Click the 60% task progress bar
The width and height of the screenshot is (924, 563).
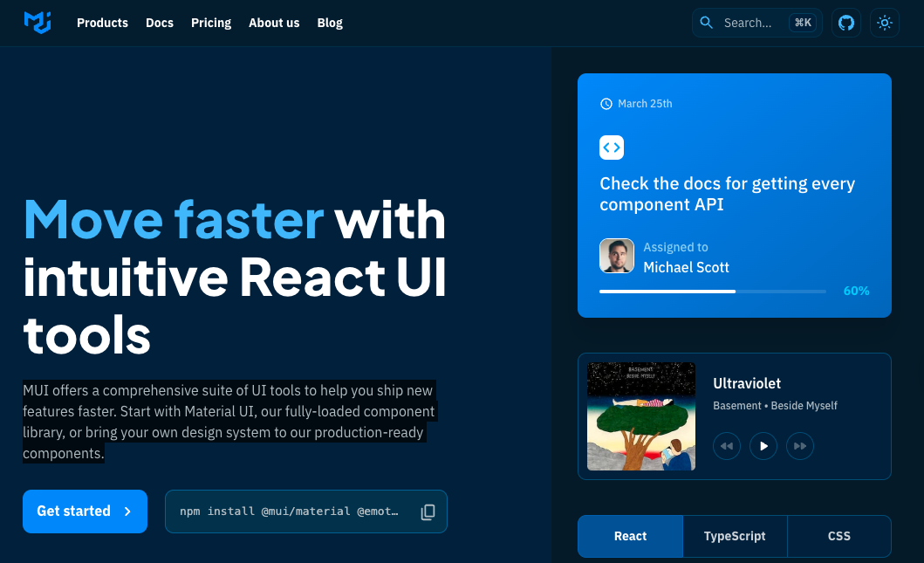[713, 292]
